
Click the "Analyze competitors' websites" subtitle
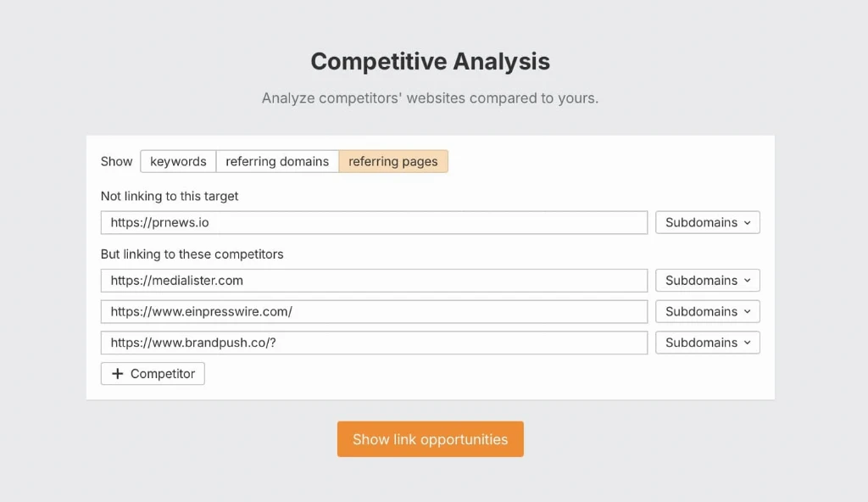pyautogui.click(x=430, y=98)
